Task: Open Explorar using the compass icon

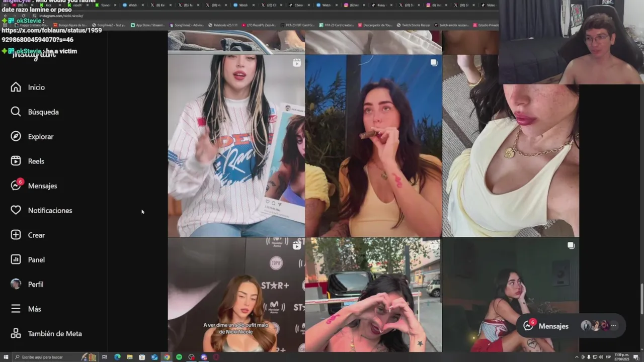Action: point(16,136)
